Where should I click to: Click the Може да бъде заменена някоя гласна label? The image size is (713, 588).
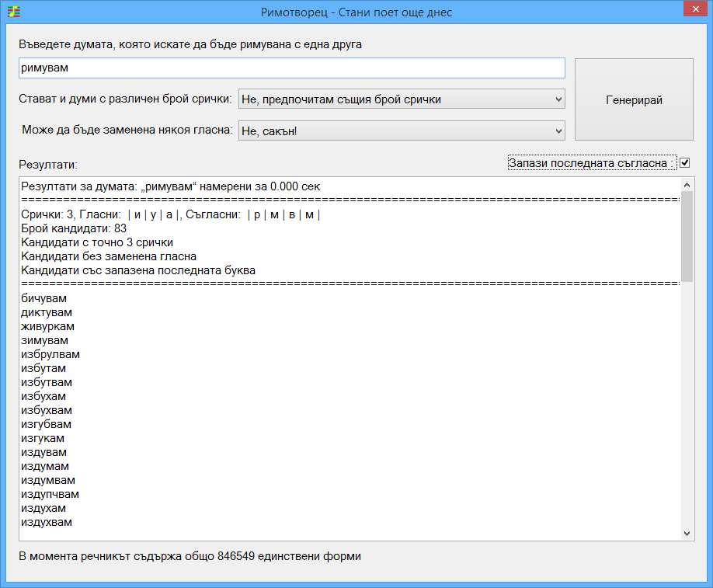(x=127, y=130)
